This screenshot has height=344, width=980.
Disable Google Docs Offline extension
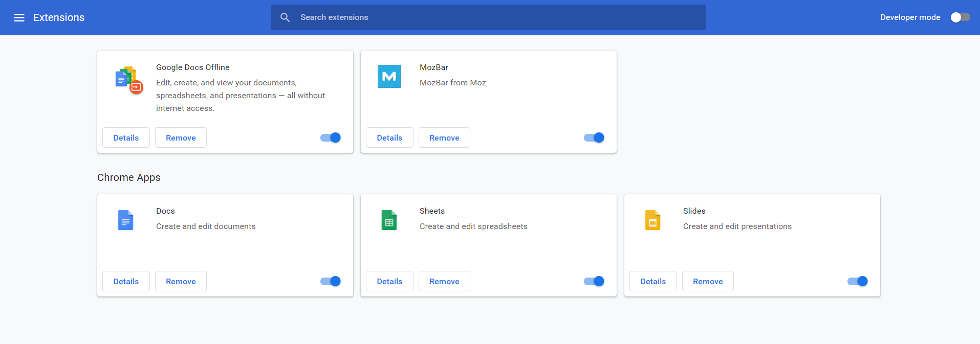pyautogui.click(x=331, y=137)
